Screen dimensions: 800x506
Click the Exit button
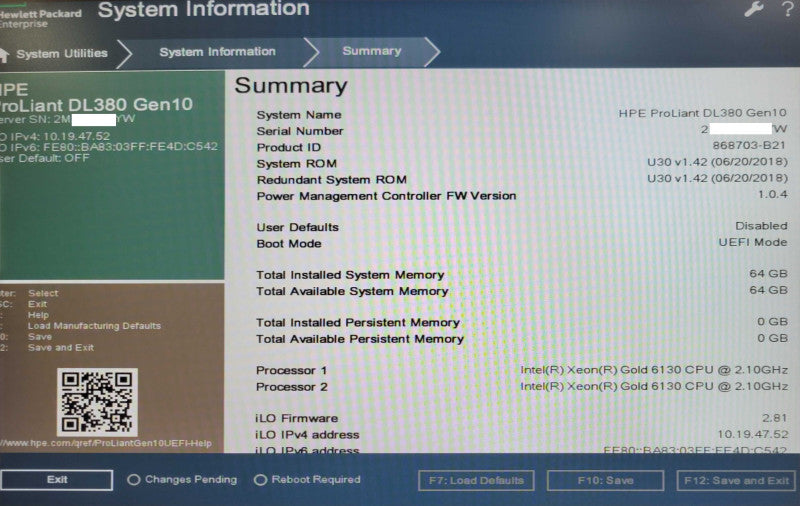pyautogui.click(x=57, y=480)
